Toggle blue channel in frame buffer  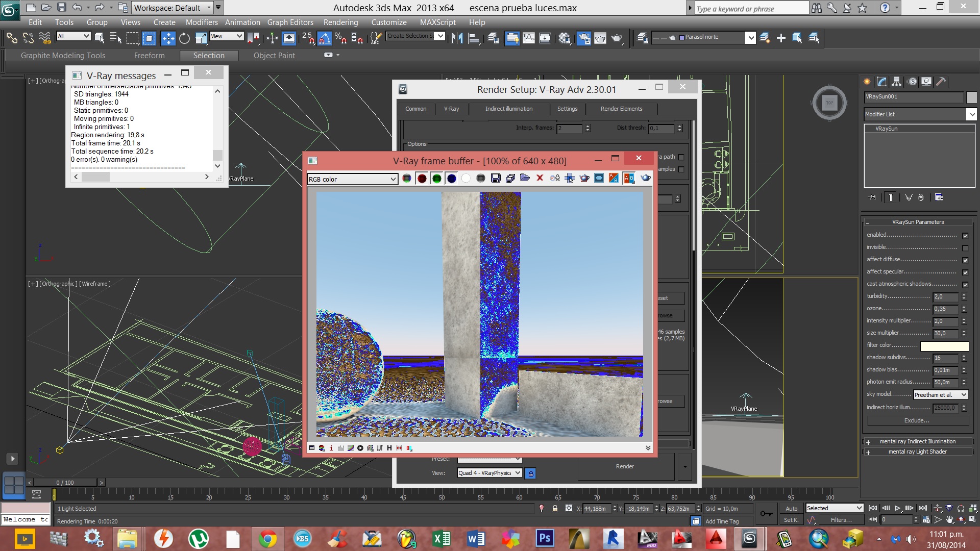[451, 179]
